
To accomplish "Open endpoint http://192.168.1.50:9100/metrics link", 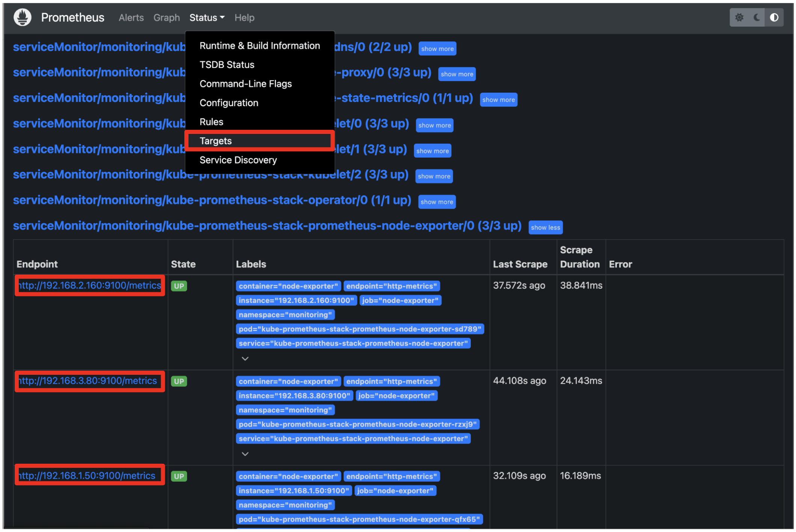I will [87, 476].
